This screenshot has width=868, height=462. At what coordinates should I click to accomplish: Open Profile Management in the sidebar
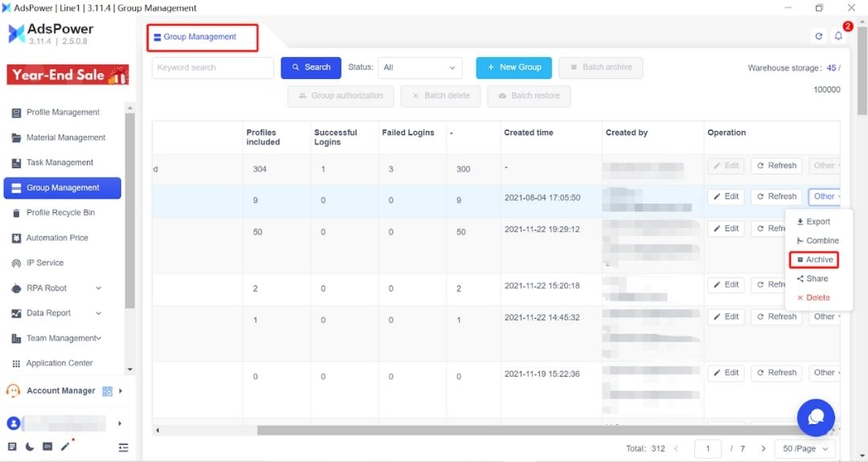tap(63, 112)
